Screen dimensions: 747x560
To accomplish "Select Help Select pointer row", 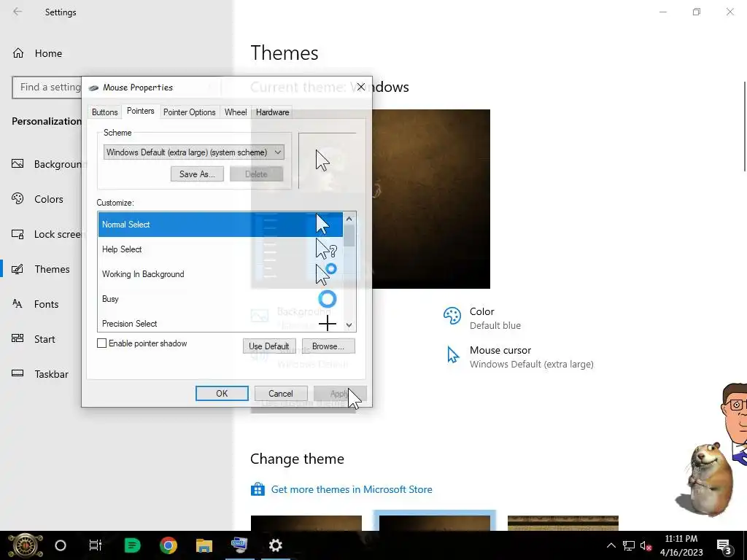I will click(x=220, y=249).
